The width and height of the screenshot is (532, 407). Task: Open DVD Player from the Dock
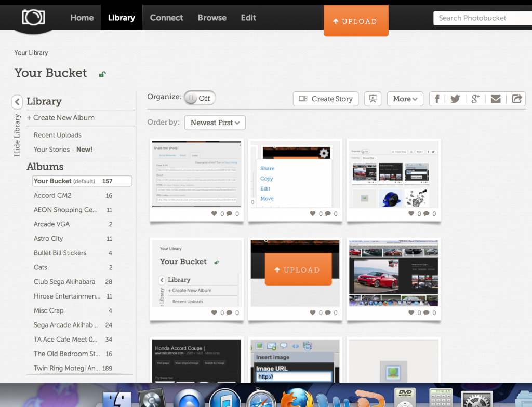(x=405, y=398)
